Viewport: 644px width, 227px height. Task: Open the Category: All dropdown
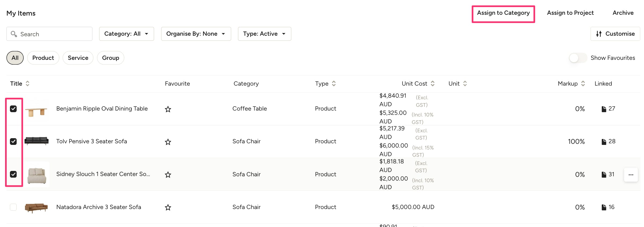pyautogui.click(x=126, y=34)
